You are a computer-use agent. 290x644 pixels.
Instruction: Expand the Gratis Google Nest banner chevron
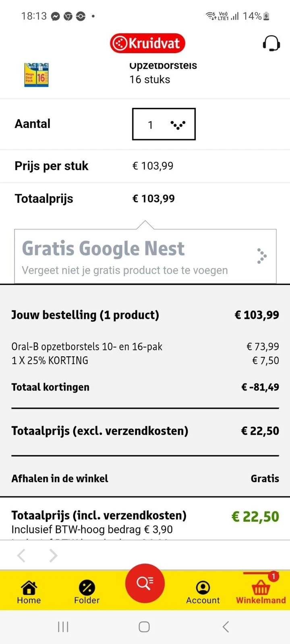pos(261,256)
